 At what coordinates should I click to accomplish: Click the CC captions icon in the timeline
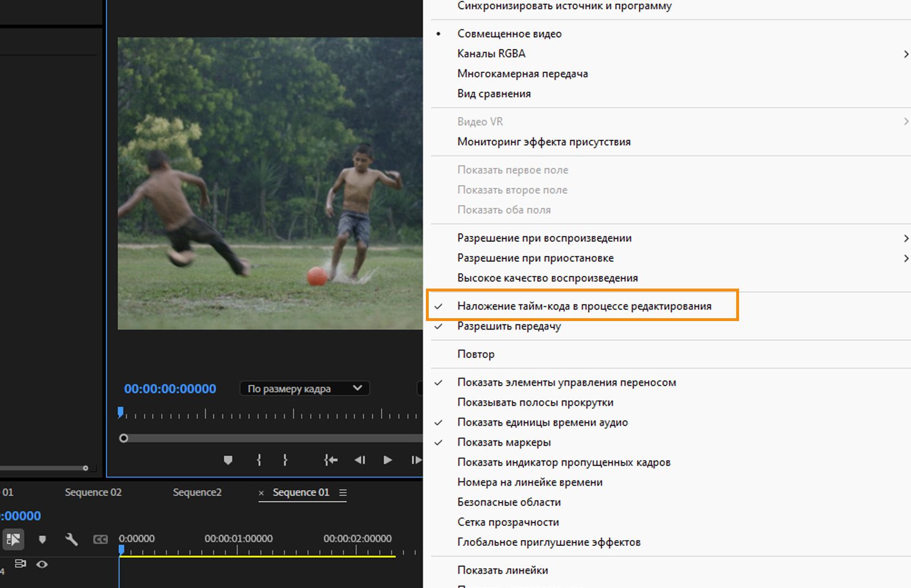(x=100, y=539)
